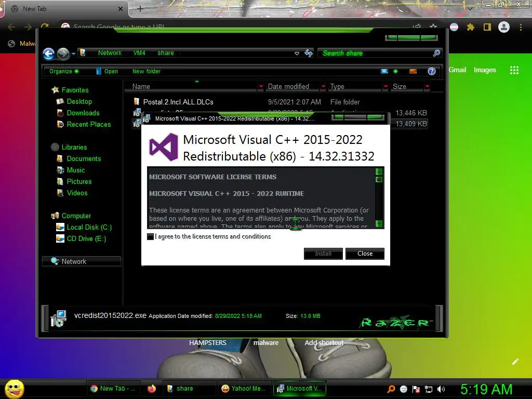Click the smiley face start button
The height and width of the screenshot is (399, 532).
[14, 389]
